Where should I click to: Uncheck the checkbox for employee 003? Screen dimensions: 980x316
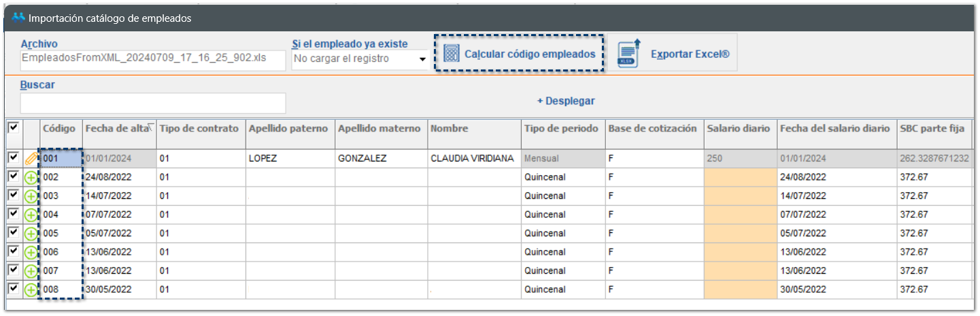coord(13,195)
